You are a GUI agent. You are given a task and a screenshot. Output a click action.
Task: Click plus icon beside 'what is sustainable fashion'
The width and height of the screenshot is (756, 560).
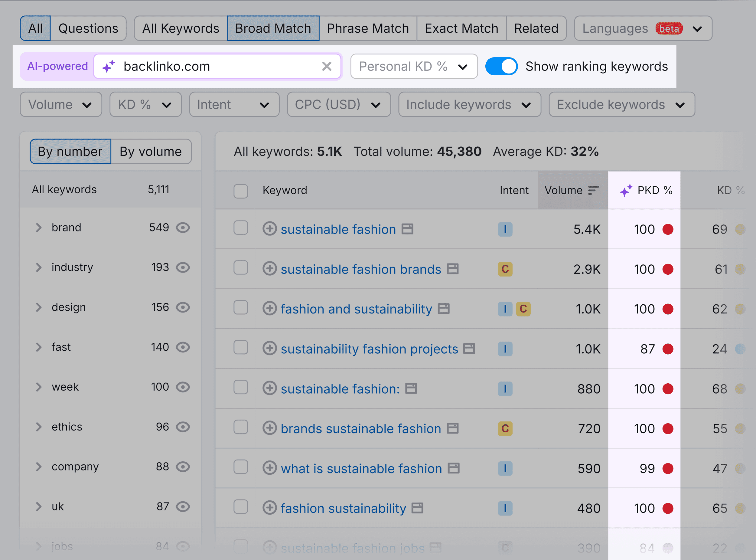pyautogui.click(x=269, y=468)
